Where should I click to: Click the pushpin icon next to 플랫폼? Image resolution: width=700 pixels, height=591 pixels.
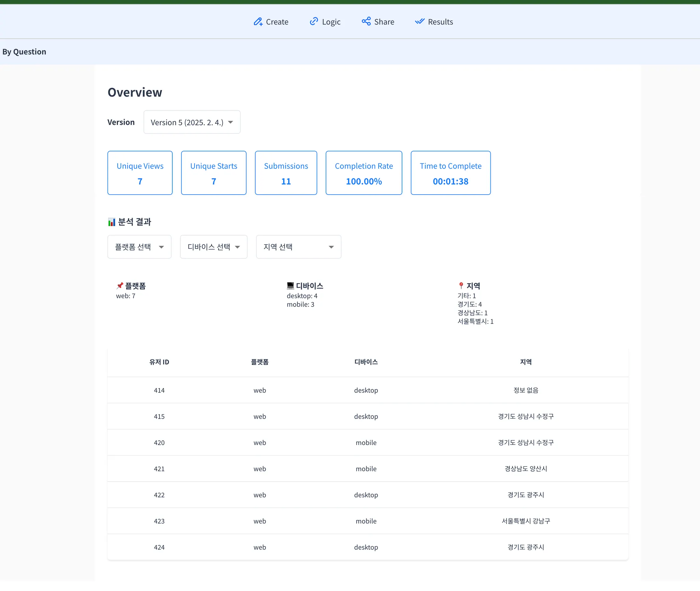pos(120,286)
